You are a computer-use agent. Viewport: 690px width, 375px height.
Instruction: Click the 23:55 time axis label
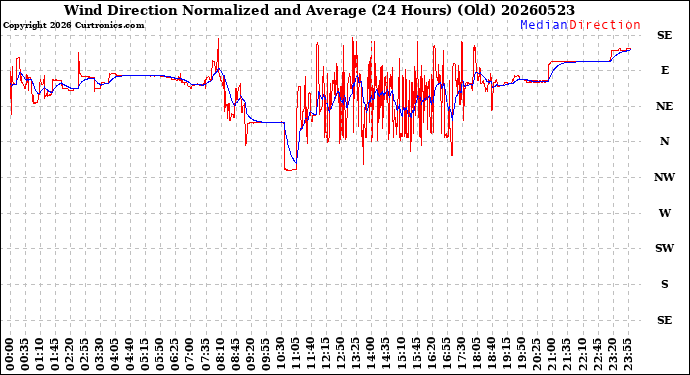coord(627,354)
